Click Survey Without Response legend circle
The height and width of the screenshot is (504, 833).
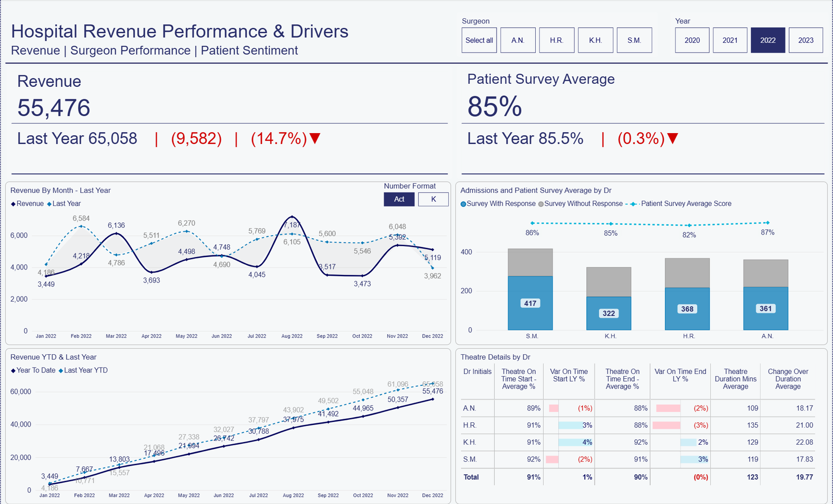tap(541, 204)
